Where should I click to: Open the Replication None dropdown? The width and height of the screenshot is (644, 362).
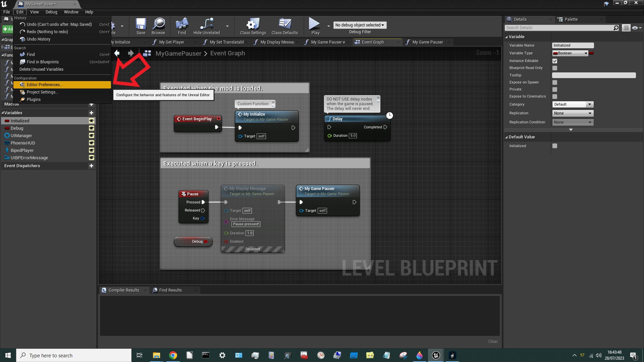point(573,113)
